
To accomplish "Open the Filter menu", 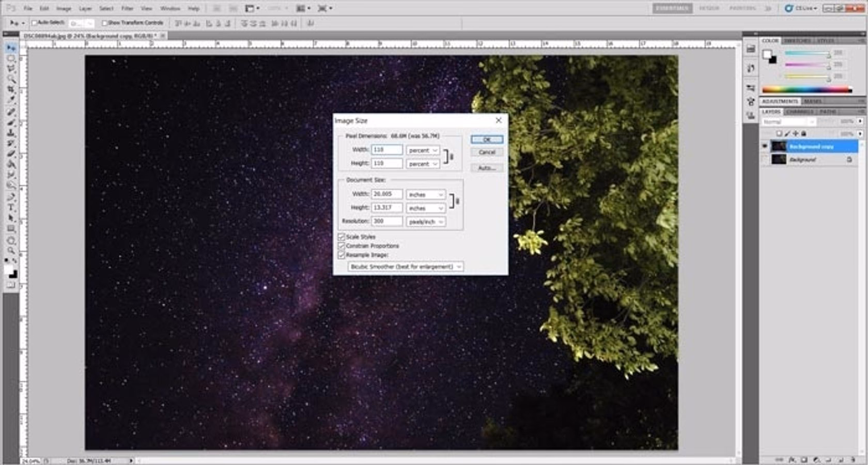I will [127, 8].
